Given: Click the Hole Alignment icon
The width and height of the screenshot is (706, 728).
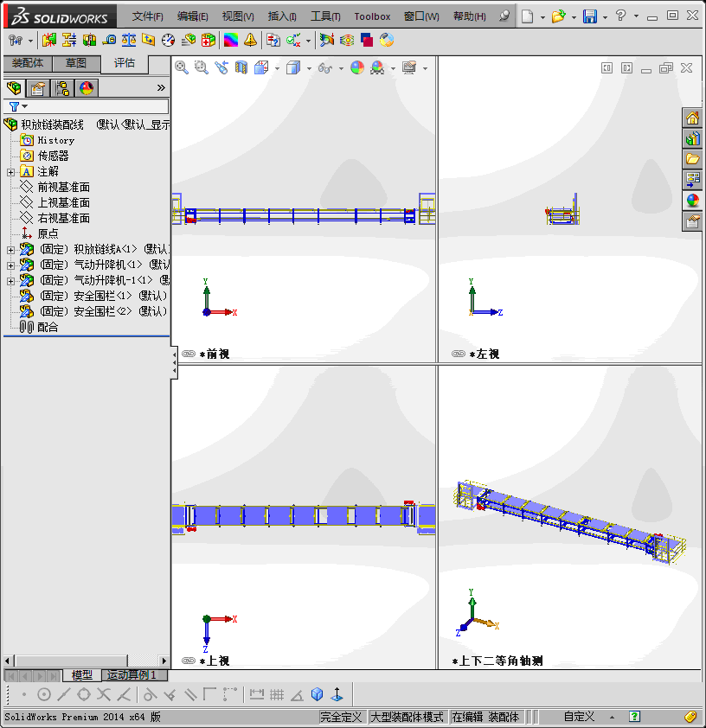Looking at the screenshot, I should click(89, 41).
